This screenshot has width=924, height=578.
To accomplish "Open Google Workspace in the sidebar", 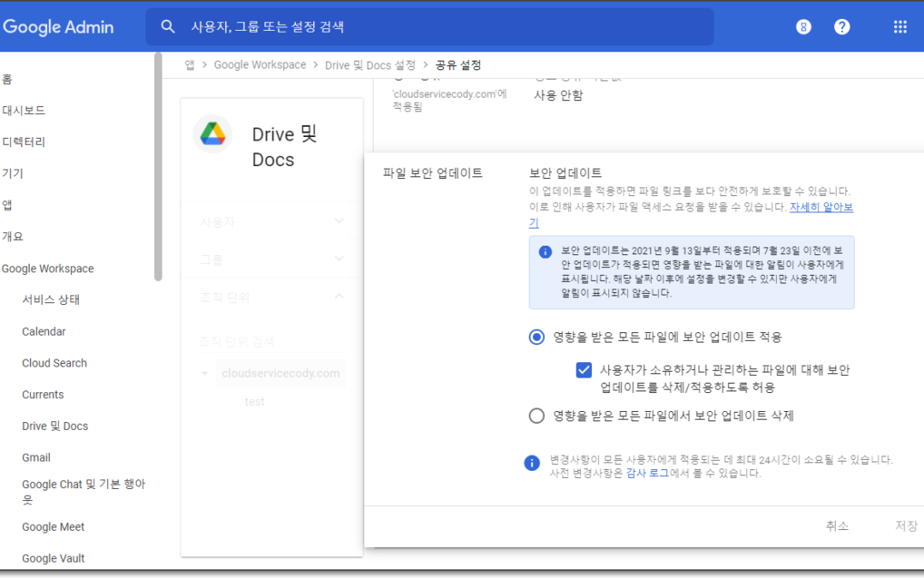I will pyautogui.click(x=48, y=268).
